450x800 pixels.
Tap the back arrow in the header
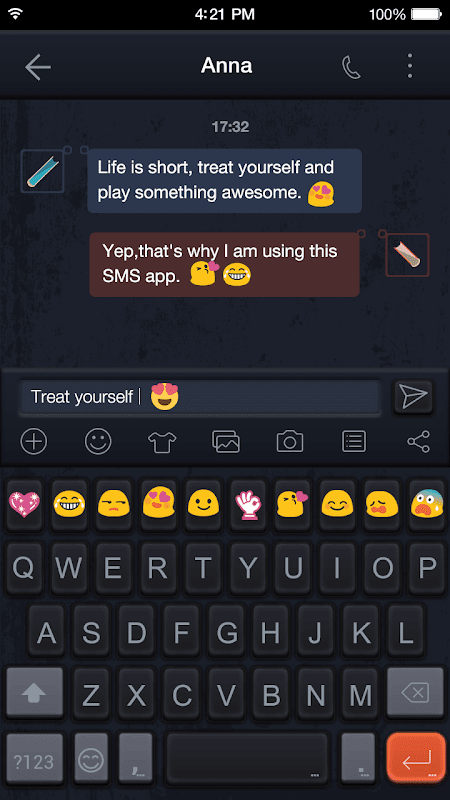[38, 67]
